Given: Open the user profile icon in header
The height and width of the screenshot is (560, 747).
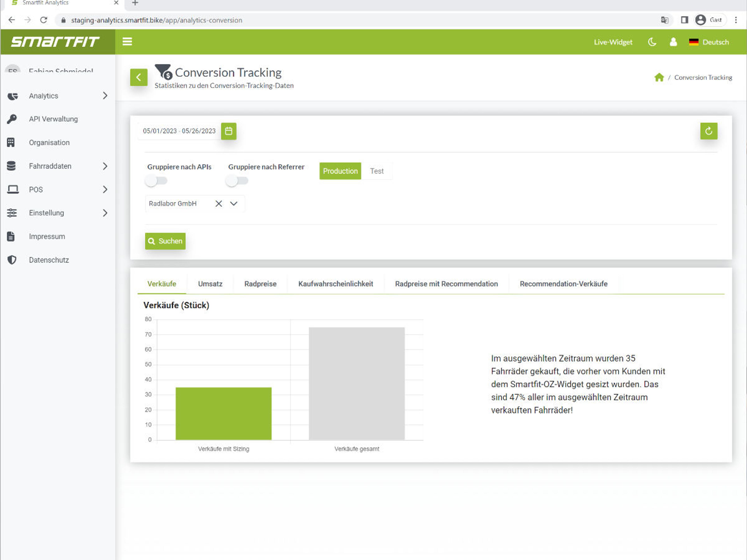Looking at the screenshot, I should click(x=673, y=42).
